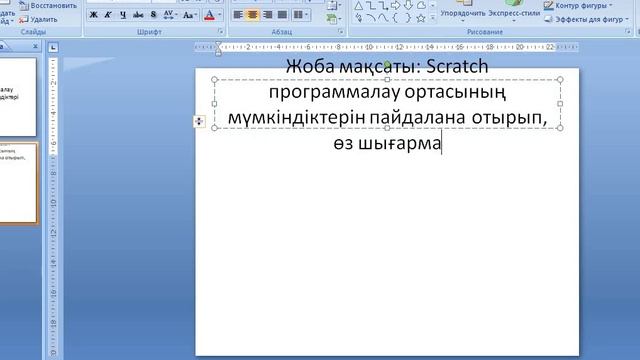This screenshot has height=360, width=640.
Task: Open character spacing AV dropdown
Action: coord(170,15)
